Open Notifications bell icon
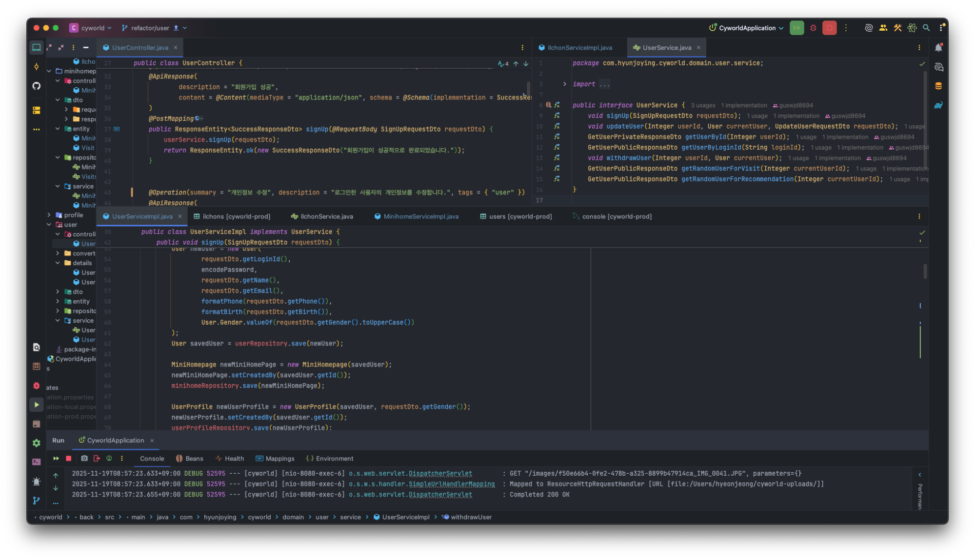This screenshot has width=975, height=560. (x=938, y=47)
